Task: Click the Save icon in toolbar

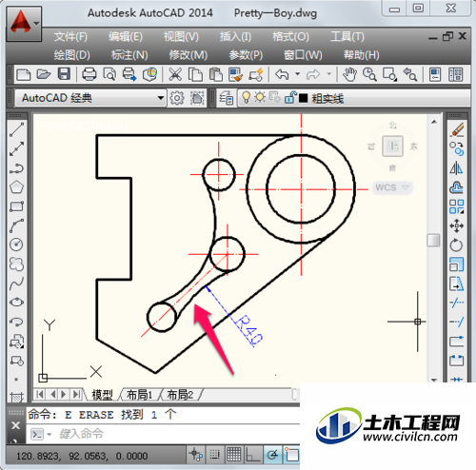Action: coord(64,74)
